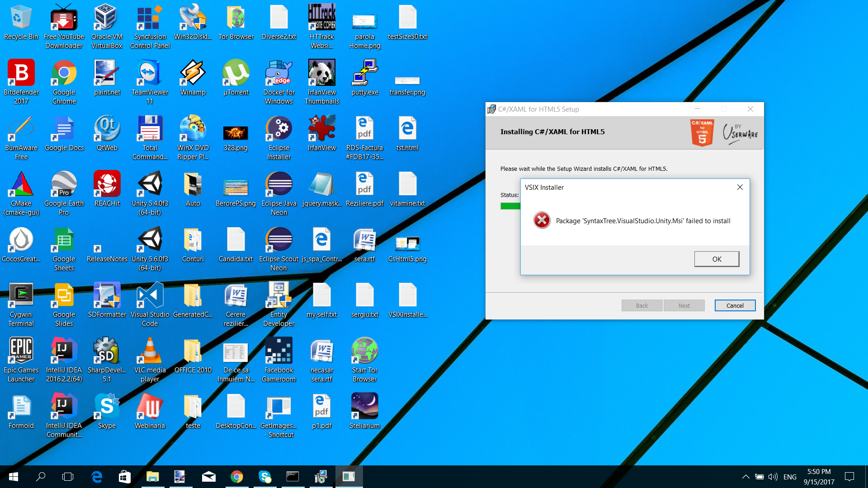Select the Oracle VM VirtualBox icon
868x488 pixels.
(107, 27)
